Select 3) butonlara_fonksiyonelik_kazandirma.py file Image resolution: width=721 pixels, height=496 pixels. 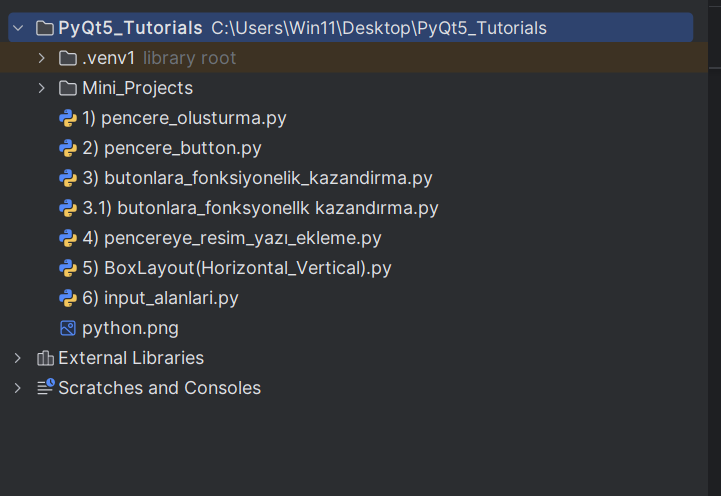(257, 178)
